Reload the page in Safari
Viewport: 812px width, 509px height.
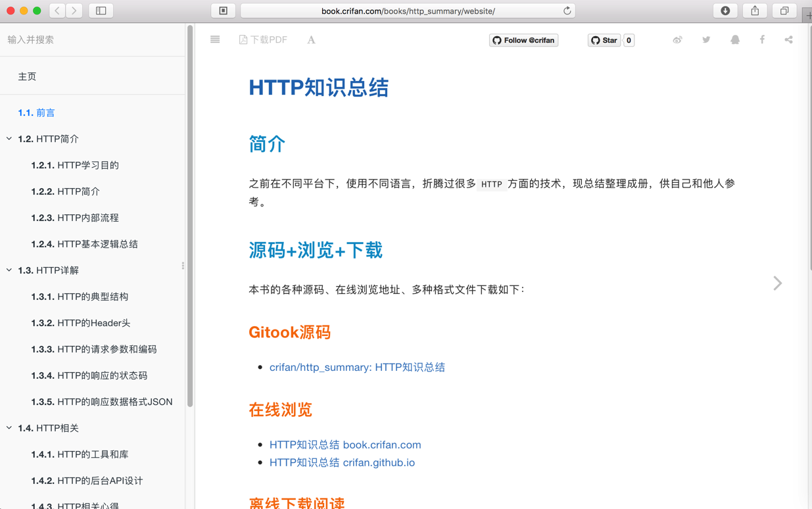tap(567, 11)
